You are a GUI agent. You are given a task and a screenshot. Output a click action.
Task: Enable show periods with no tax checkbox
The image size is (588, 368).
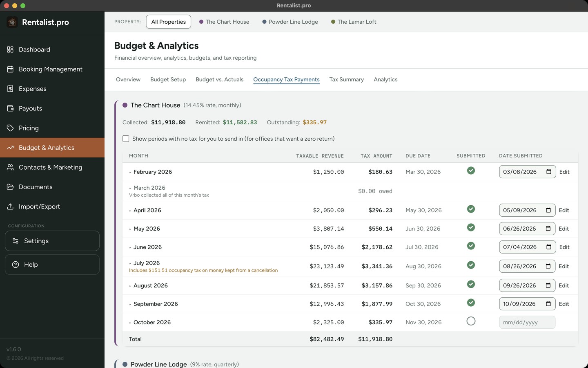pyautogui.click(x=126, y=139)
